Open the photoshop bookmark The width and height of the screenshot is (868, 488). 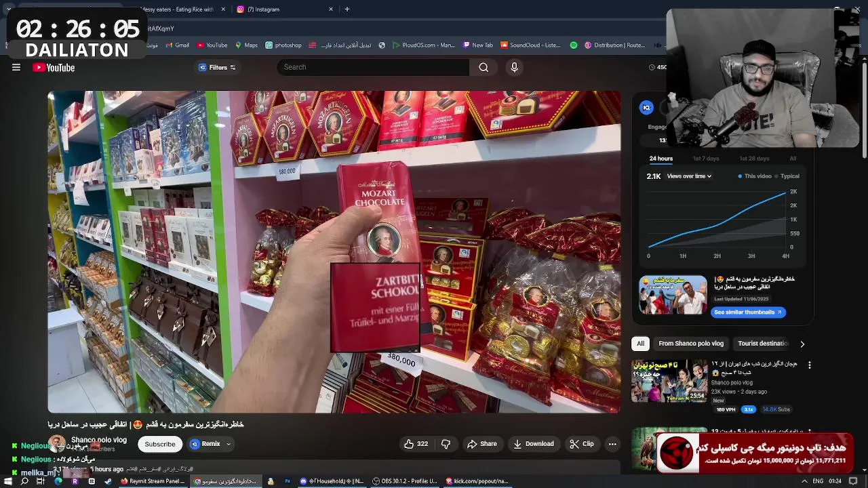[x=283, y=45]
